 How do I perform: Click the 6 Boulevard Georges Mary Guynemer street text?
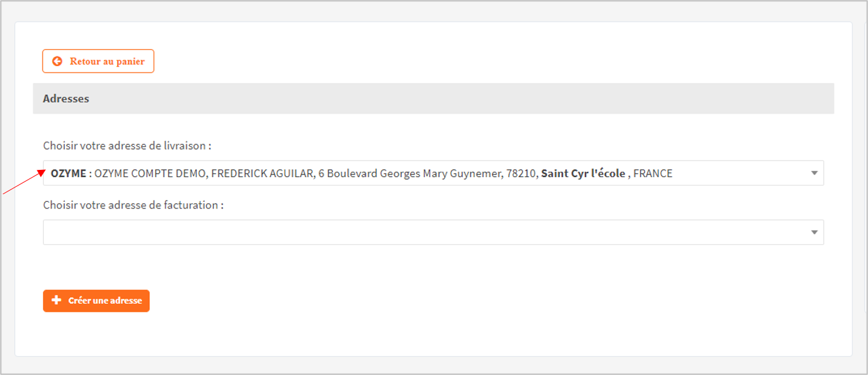(410, 173)
